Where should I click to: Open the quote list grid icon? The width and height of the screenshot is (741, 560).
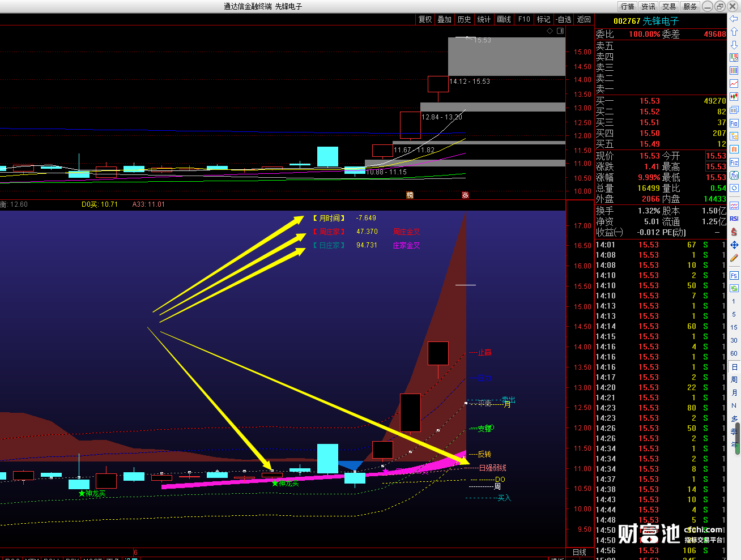(x=734, y=71)
